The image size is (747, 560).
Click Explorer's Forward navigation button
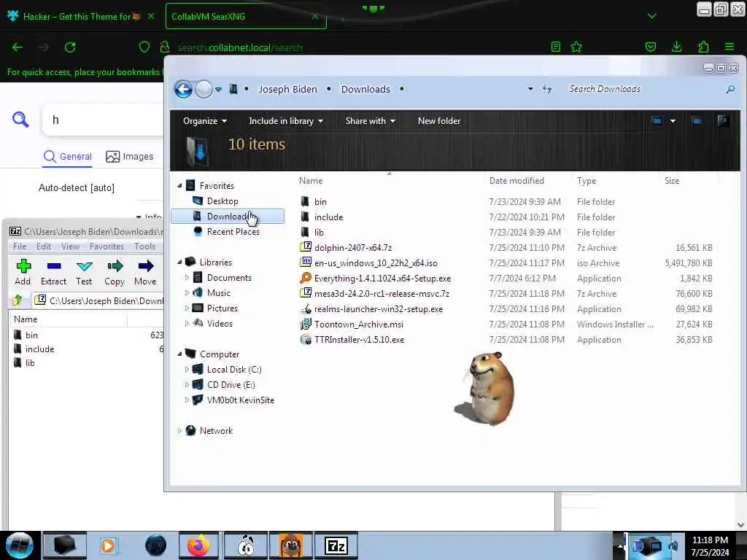pyautogui.click(x=204, y=89)
